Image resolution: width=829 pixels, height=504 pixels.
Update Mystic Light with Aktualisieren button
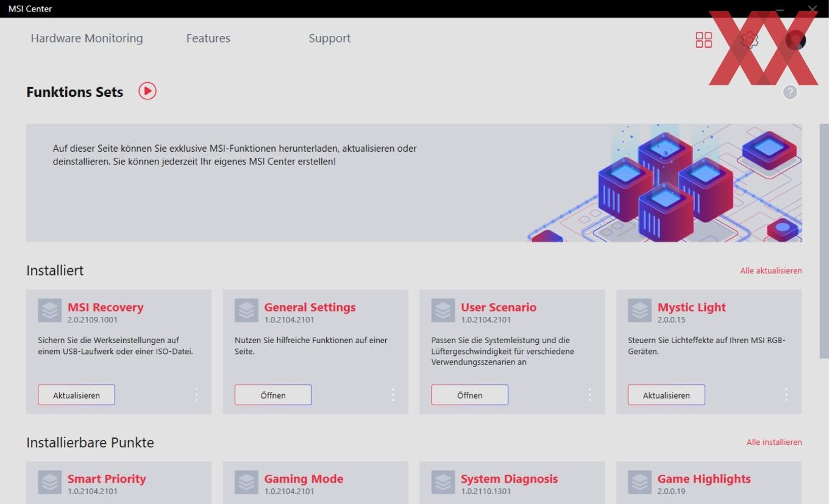coord(666,395)
